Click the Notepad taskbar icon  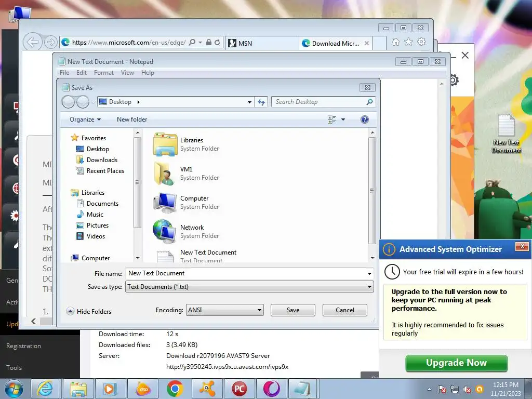pyautogui.click(x=302, y=389)
